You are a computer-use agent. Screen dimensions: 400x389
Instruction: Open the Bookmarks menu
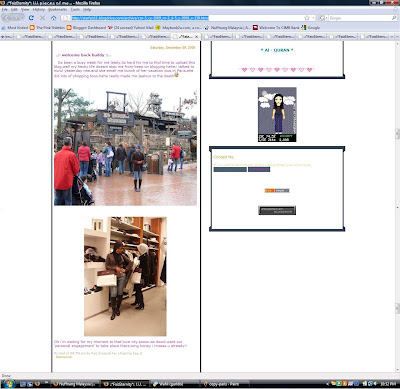[58, 10]
